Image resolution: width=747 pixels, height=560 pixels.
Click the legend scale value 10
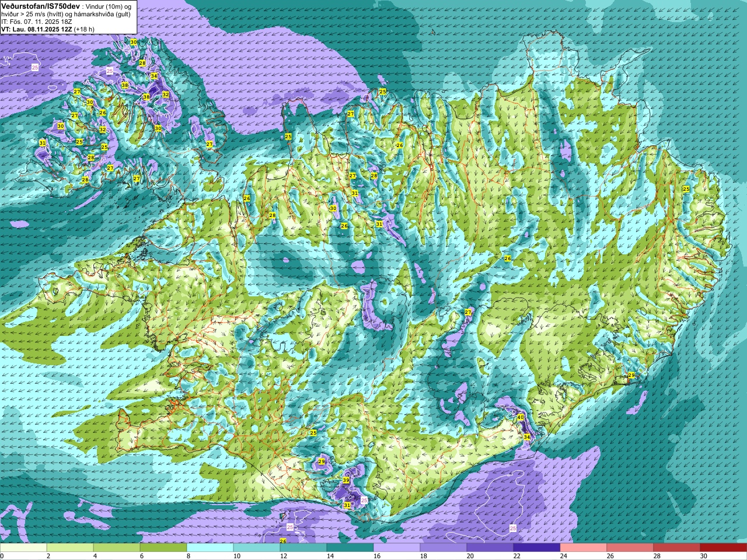(x=236, y=556)
